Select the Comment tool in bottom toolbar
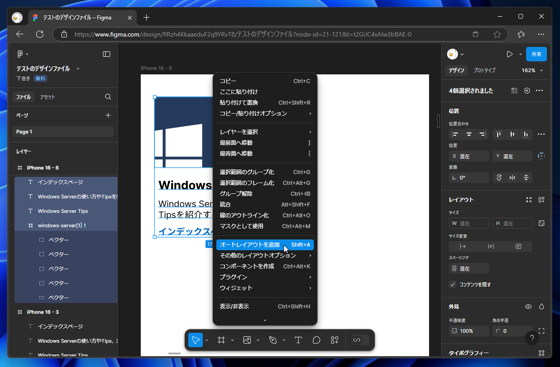 tap(316, 340)
